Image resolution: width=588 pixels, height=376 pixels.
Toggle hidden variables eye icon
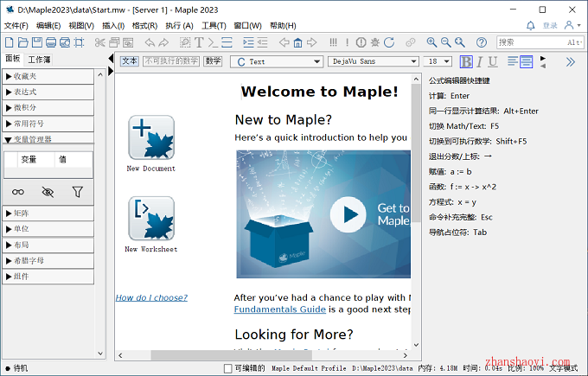(x=48, y=192)
